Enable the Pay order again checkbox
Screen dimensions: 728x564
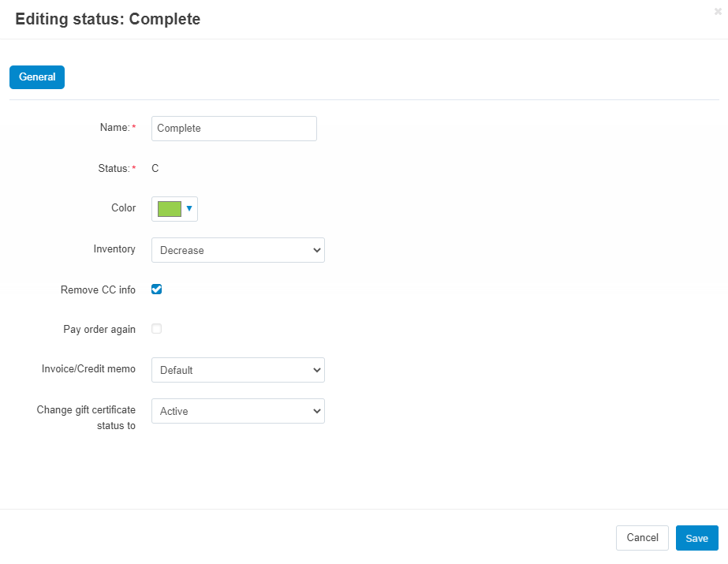tap(156, 329)
